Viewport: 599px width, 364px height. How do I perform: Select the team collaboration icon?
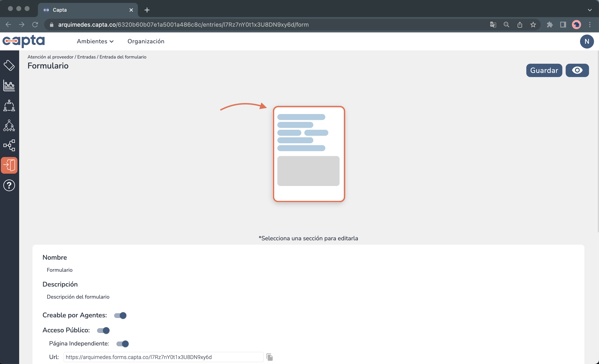(9, 105)
